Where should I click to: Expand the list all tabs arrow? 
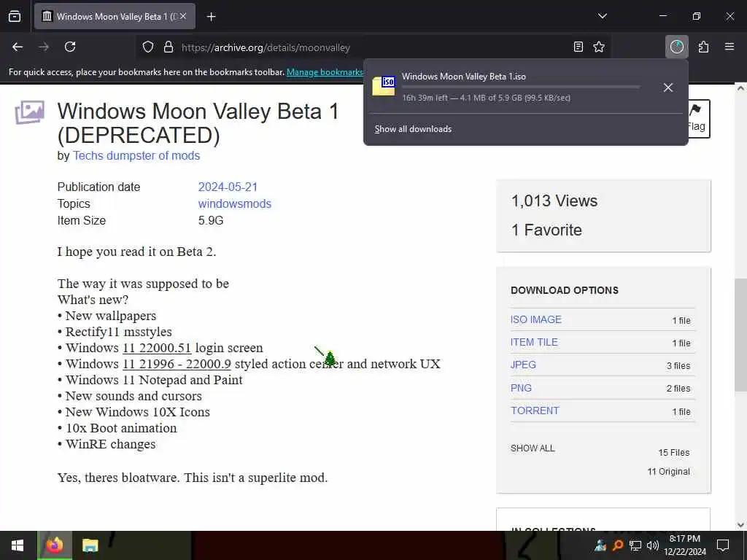click(602, 16)
